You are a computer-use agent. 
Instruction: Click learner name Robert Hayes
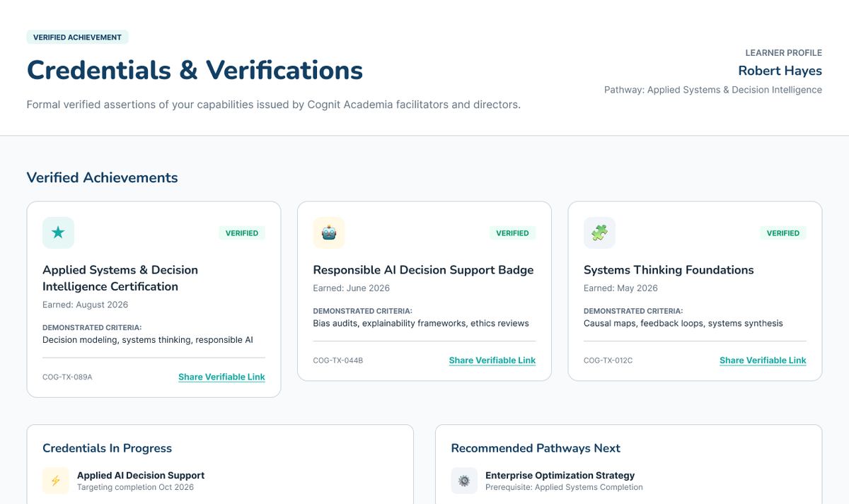pos(780,71)
